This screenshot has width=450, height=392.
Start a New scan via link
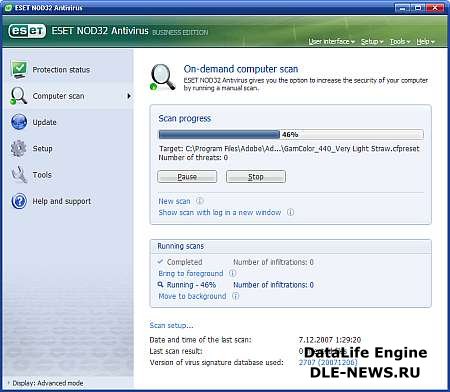point(174,201)
